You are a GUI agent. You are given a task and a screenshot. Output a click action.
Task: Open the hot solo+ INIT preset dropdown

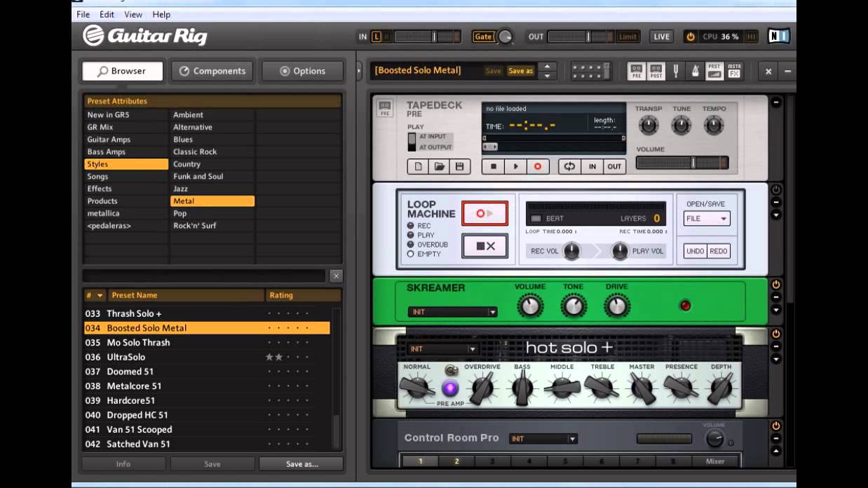point(442,348)
